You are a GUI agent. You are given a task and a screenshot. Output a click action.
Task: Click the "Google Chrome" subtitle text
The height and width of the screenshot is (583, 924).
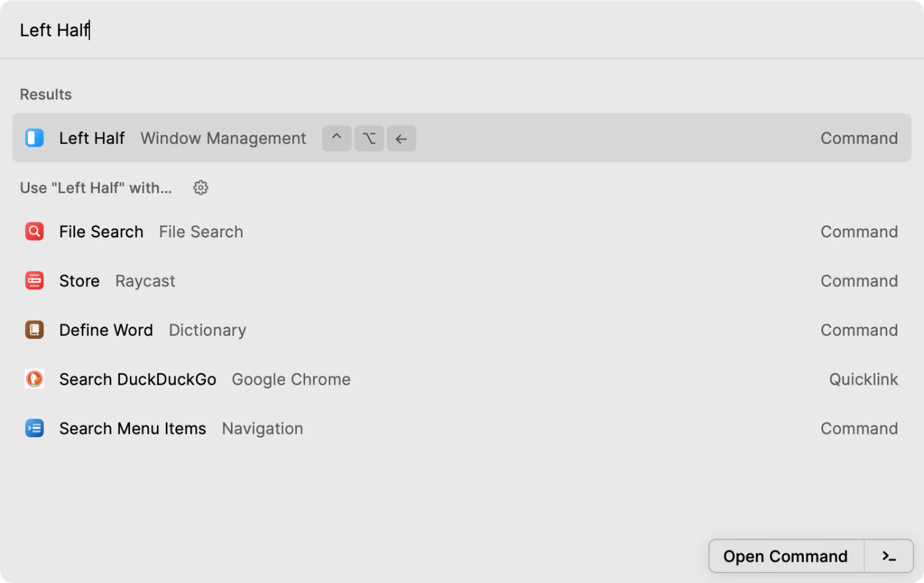coord(291,380)
